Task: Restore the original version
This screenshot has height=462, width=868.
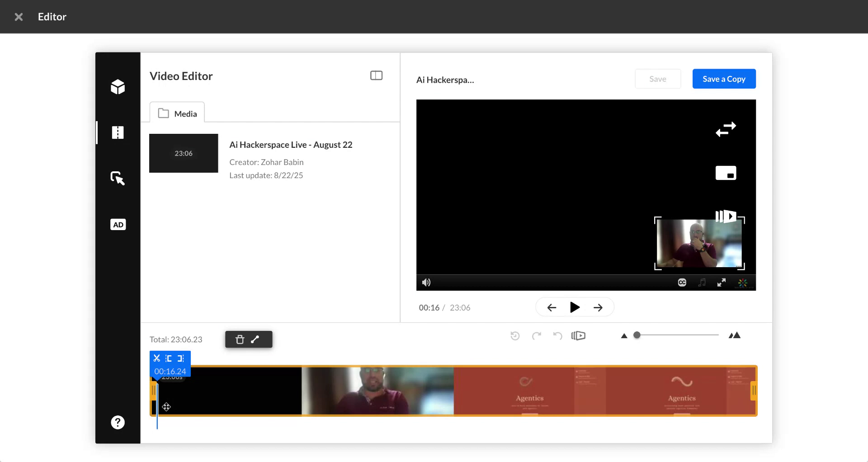Action: point(515,335)
